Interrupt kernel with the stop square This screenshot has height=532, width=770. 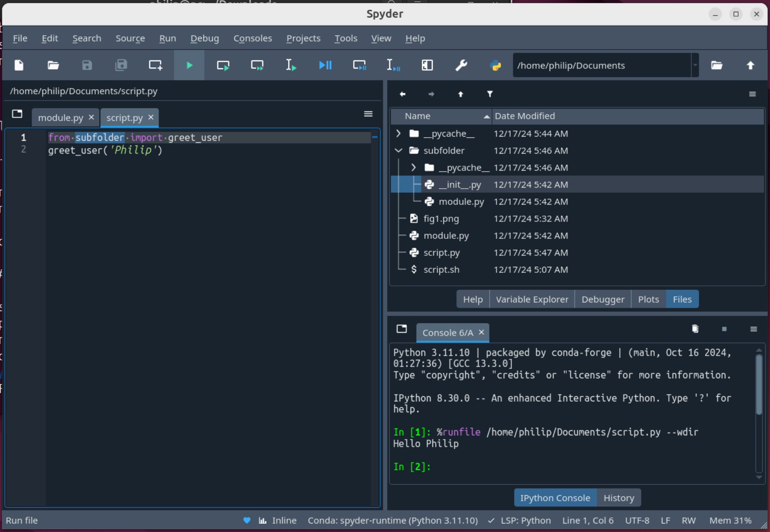[x=724, y=329]
